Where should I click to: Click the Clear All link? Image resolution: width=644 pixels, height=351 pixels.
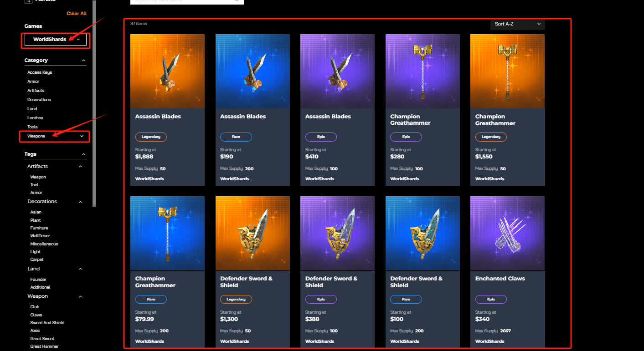tap(77, 14)
